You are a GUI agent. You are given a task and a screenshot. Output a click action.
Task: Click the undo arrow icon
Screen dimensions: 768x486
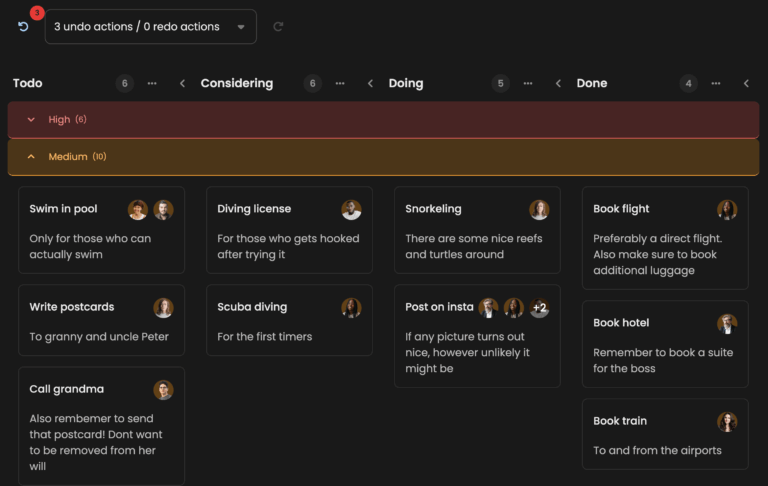pos(23,26)
